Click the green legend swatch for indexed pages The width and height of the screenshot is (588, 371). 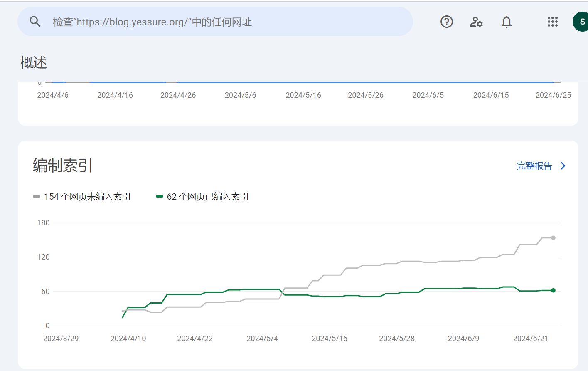click(159, 197)
